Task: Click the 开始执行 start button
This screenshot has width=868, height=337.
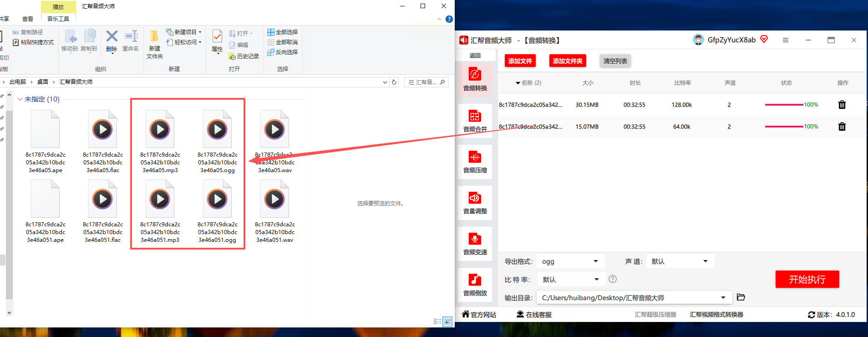Action: tap(807, 280)
